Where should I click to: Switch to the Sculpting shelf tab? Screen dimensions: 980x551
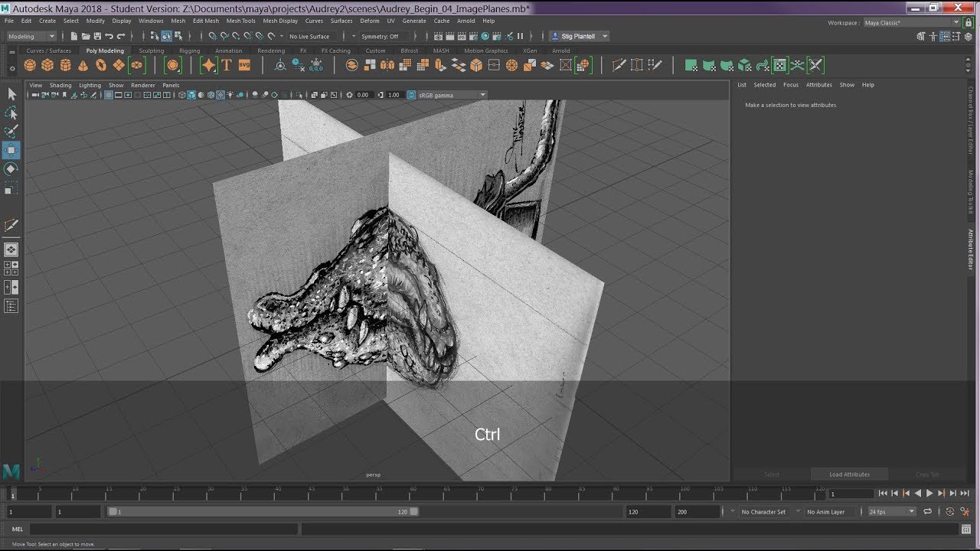[x=152, y=51]
